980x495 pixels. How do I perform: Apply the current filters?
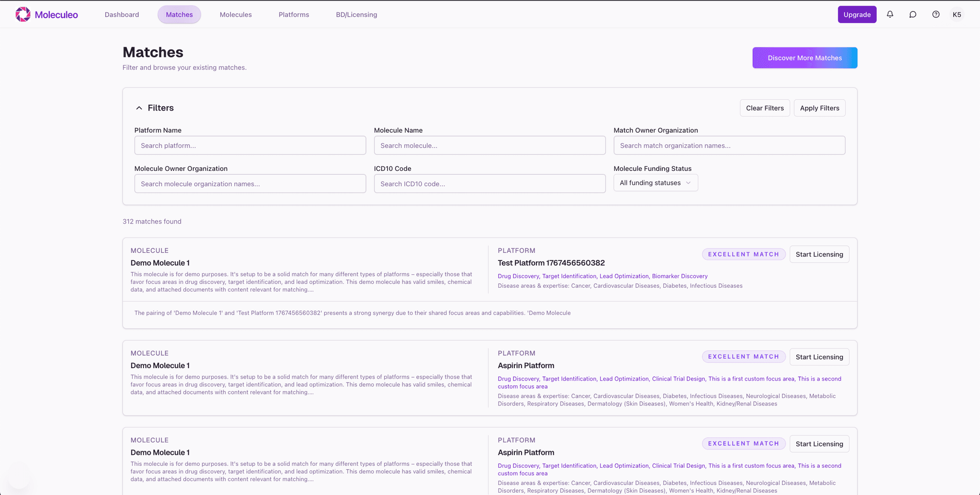coord(819,108)
